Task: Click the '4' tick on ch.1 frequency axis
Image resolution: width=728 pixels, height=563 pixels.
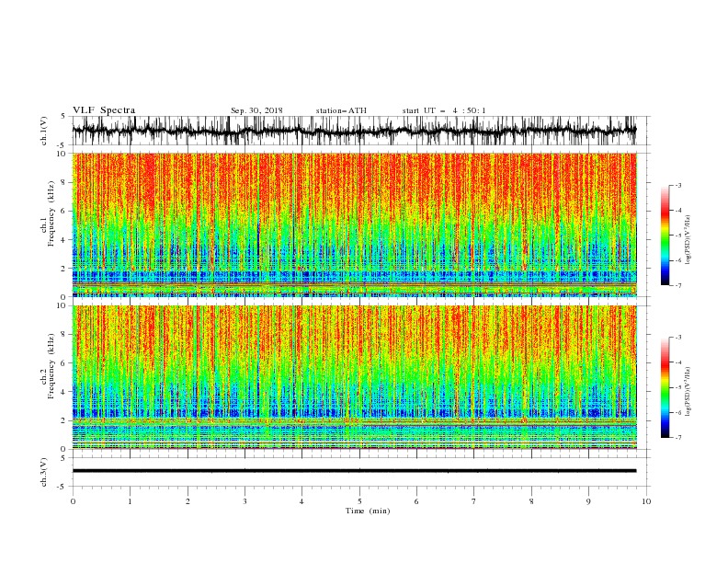Action: [x=63, y=240]
